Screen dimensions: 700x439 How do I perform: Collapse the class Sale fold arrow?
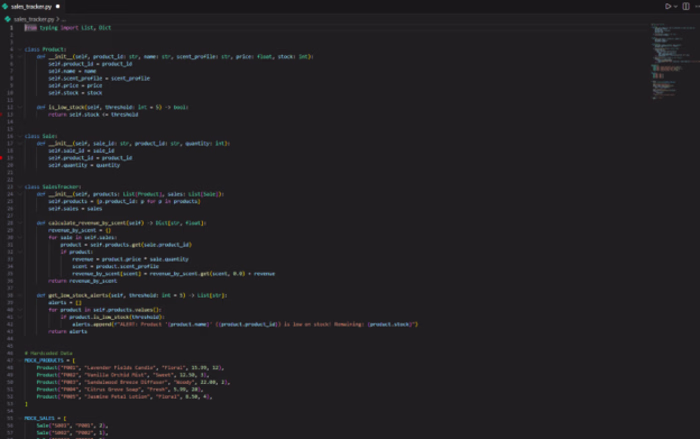coord(20,136)
